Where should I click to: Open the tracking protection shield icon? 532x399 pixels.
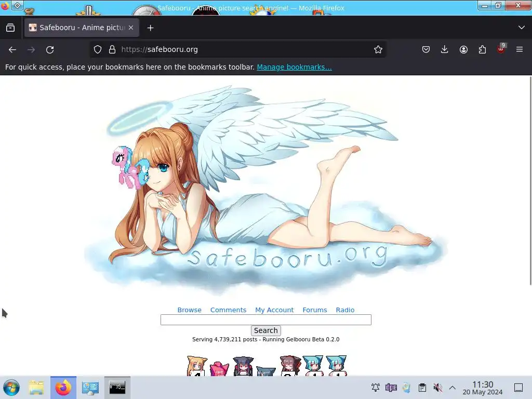[98, 49]
